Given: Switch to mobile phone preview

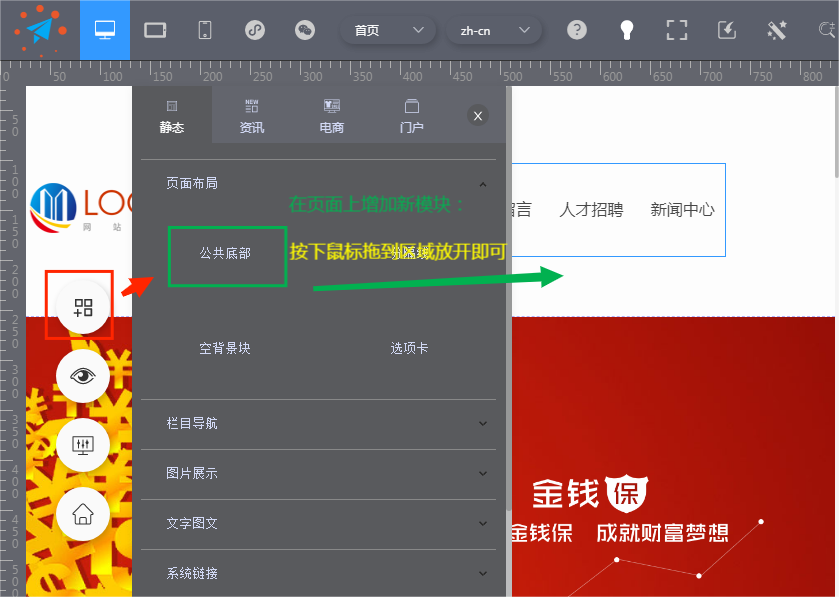Looking at the screenshot, I should click(205, 30).
